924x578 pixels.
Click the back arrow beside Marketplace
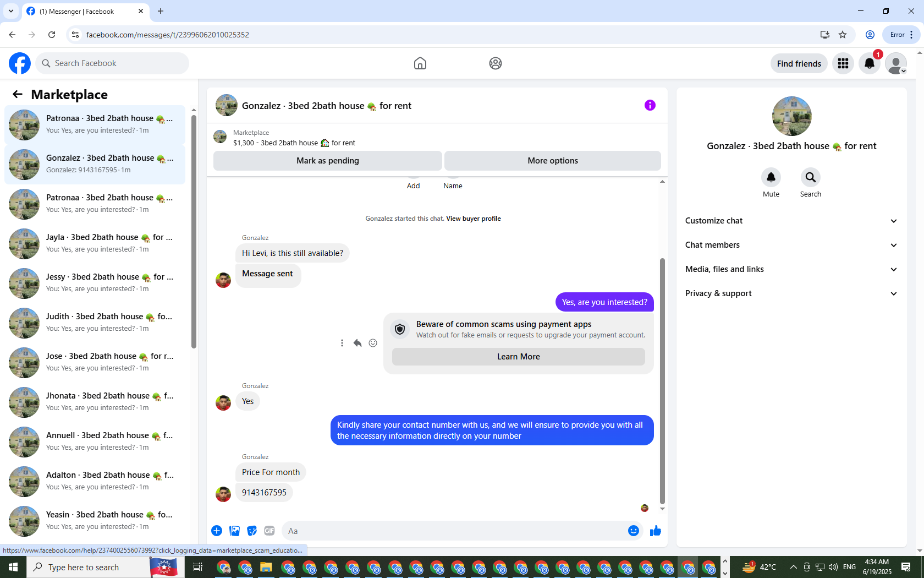point(18,95)
